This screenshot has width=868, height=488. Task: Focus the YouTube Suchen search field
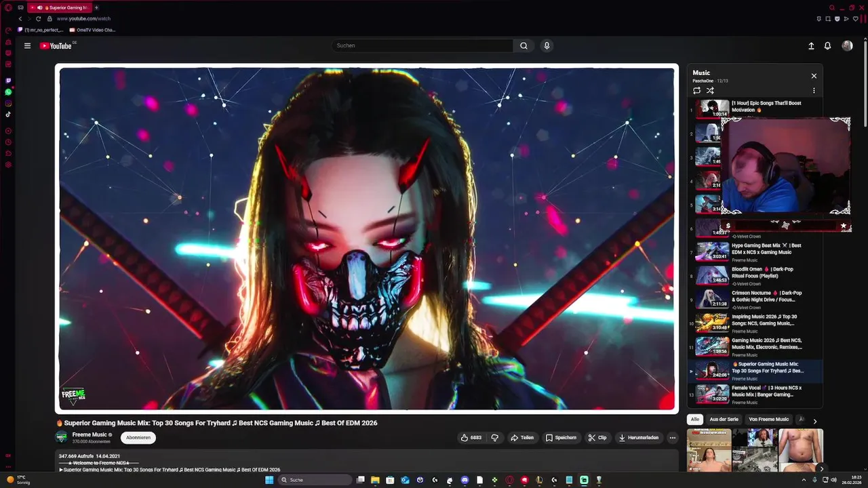pos(422,45)
